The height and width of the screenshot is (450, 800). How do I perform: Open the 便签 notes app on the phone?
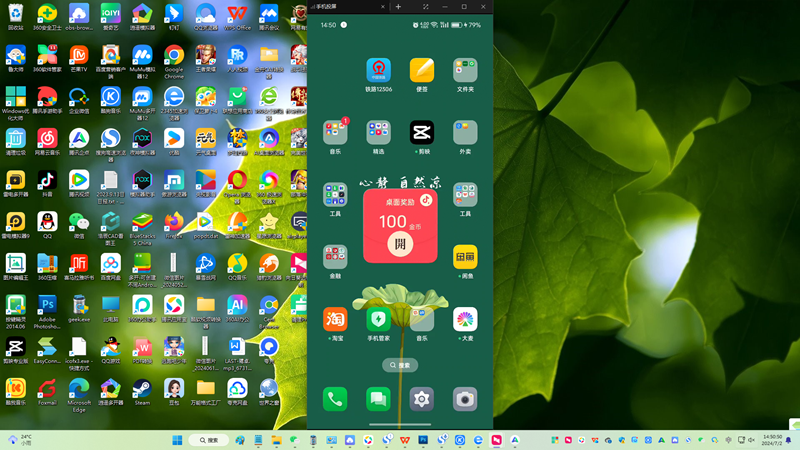tap(421, 70)
